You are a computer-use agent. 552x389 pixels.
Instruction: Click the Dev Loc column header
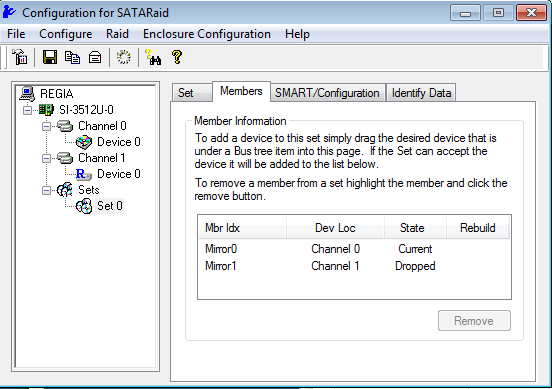click(x=335, y=228)
